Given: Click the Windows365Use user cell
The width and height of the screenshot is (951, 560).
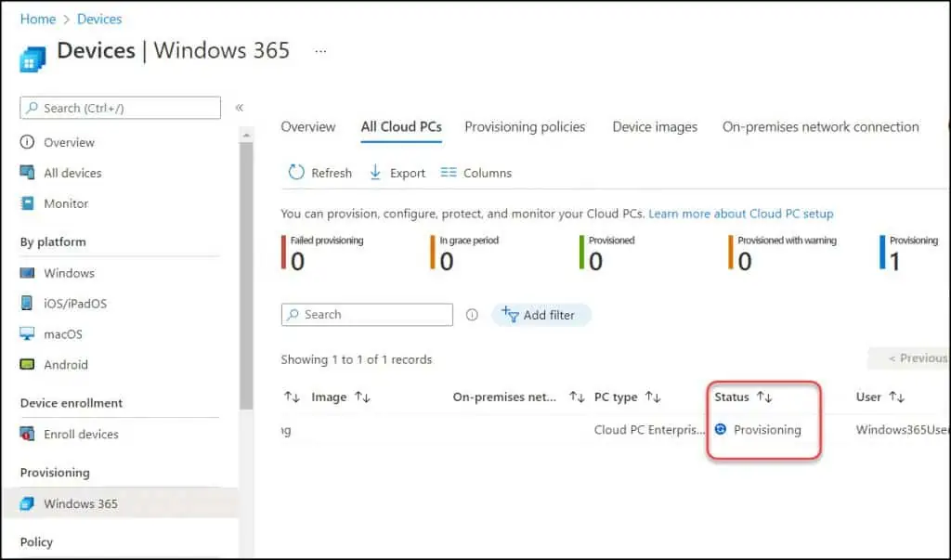Looking at the screenshot, I should pyautogui.click(x=903, y=430).
